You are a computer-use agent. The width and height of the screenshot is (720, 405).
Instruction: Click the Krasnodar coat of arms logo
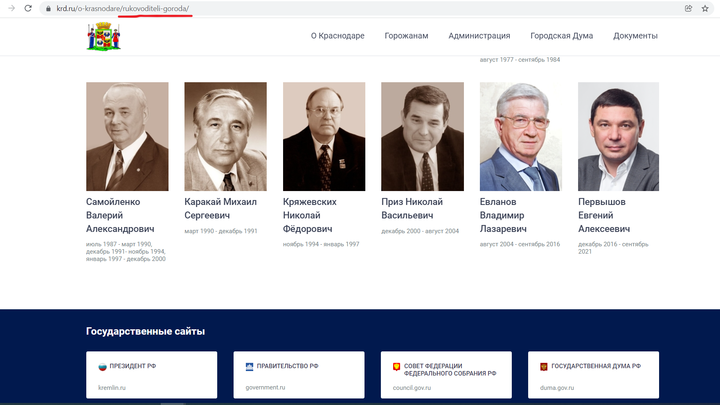point(103,36)
